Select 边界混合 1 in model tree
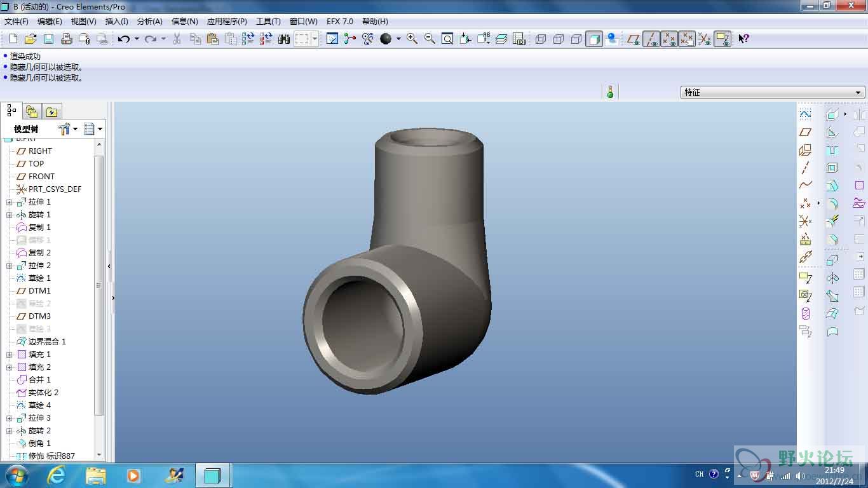Screen dimensions: 868x488 (x=47, y=341)
